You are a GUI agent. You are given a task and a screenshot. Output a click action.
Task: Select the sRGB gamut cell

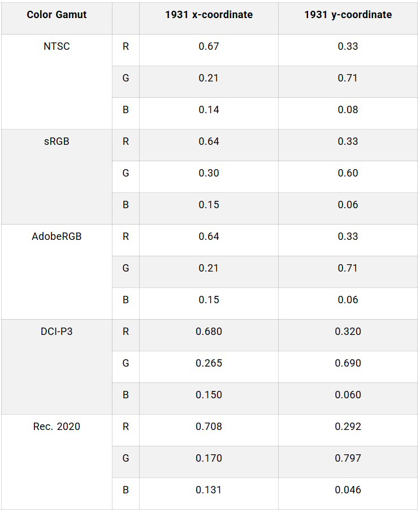(57, 141)
